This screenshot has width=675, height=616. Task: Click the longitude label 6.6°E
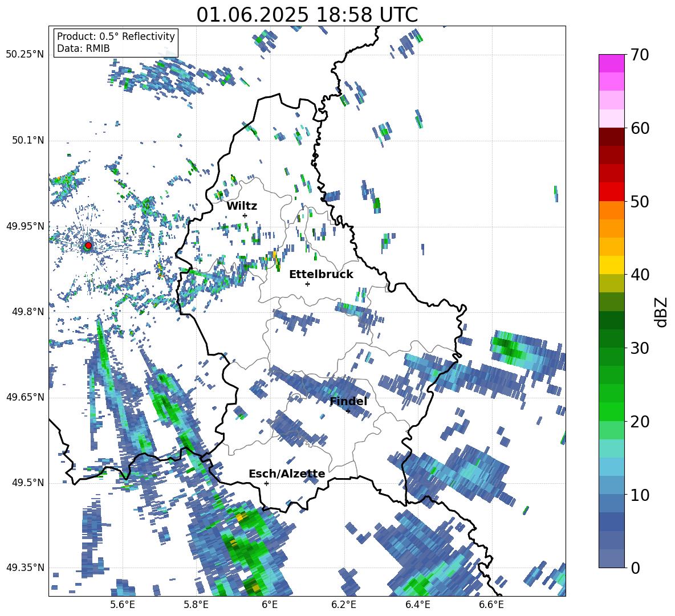click(x=491, y=605)
